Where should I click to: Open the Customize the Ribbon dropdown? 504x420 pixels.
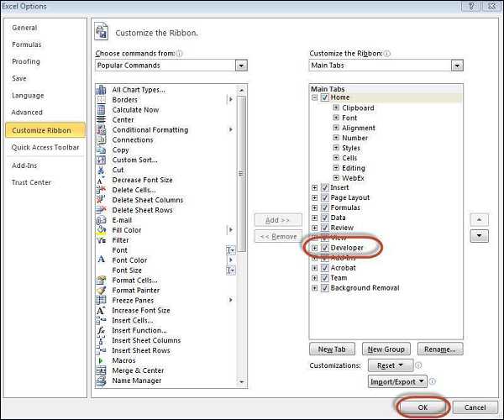[x=457, y=66]
